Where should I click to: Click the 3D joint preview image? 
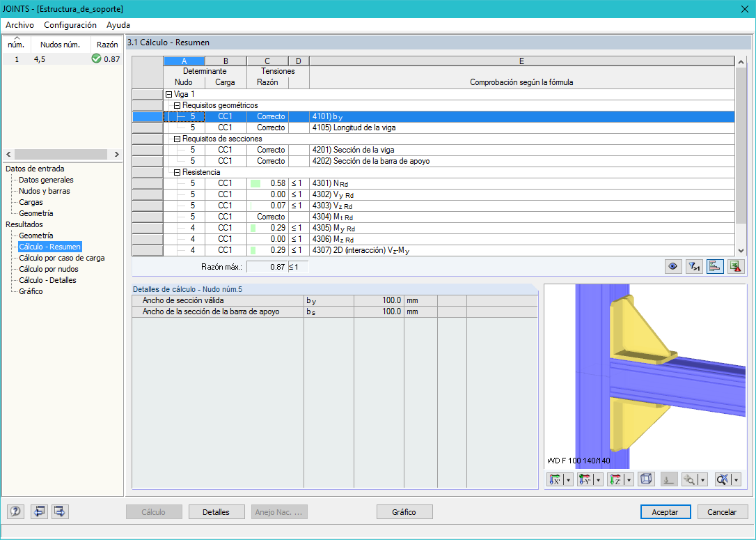coord(645,376)
